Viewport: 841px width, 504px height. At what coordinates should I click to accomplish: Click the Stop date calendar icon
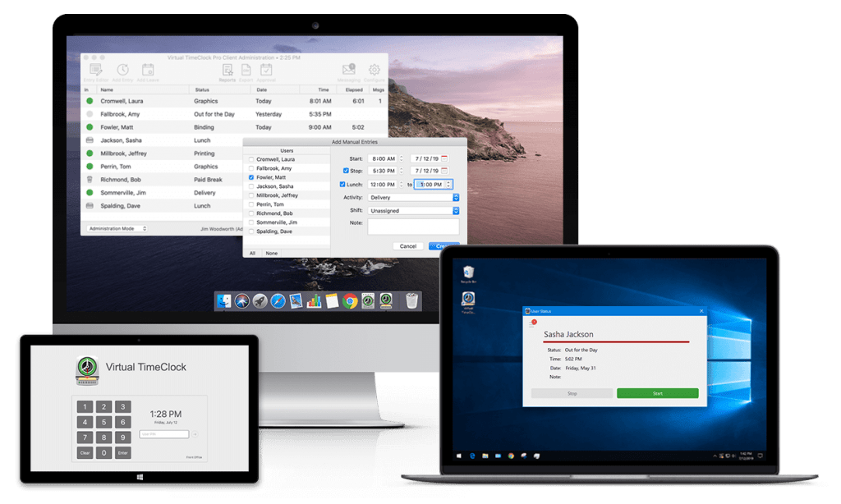(x=444, y=171)
